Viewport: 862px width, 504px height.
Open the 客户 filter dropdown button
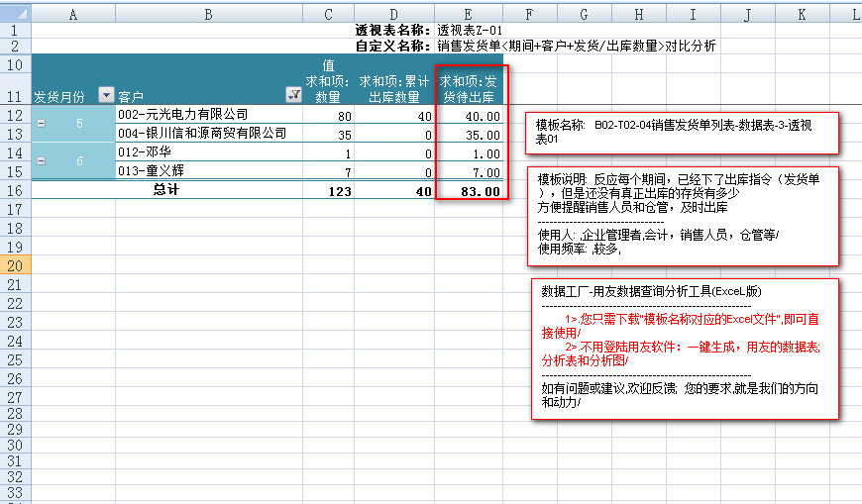(x=292, y=96)
